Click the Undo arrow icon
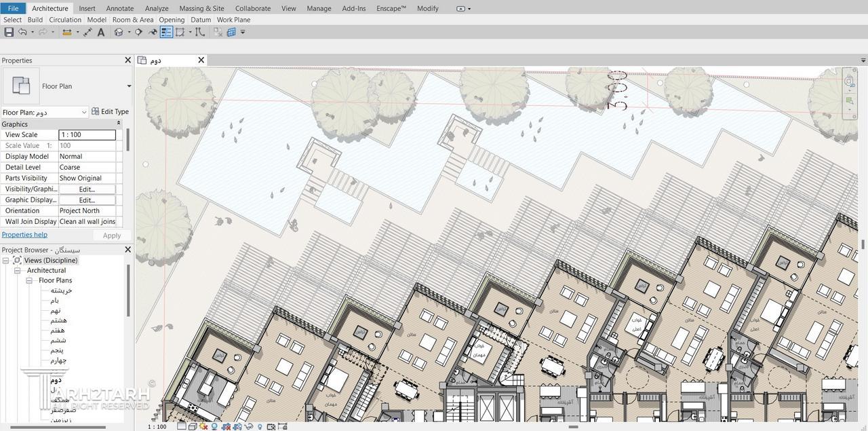The image size is (868, 431). point(22,32)
